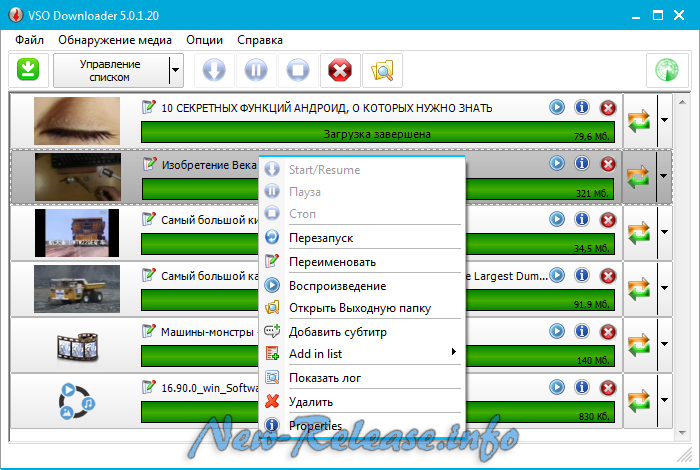700x470 pixels.
Task: Open convert dropdown arrow for 830 Кб row
Action: (664, 400)
